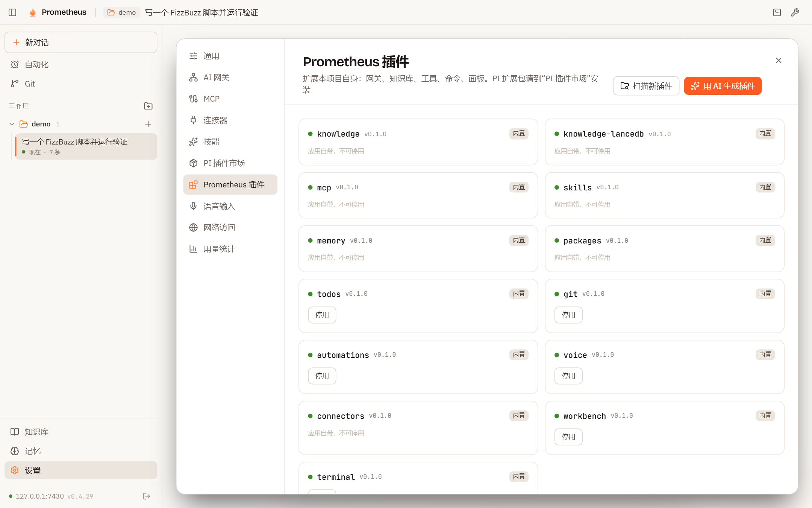Open 记忆 in the sidebar

pyautogui.click(x=81, y=451)
